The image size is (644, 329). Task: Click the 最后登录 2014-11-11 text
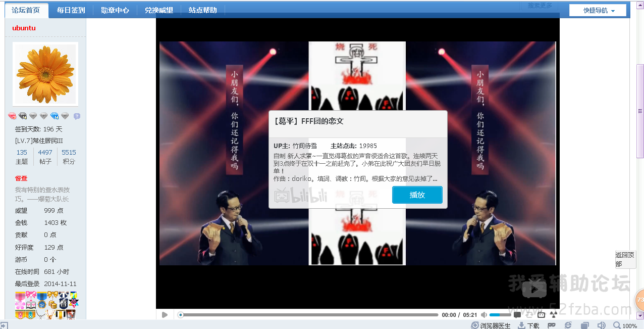click(x=46, y=284)
